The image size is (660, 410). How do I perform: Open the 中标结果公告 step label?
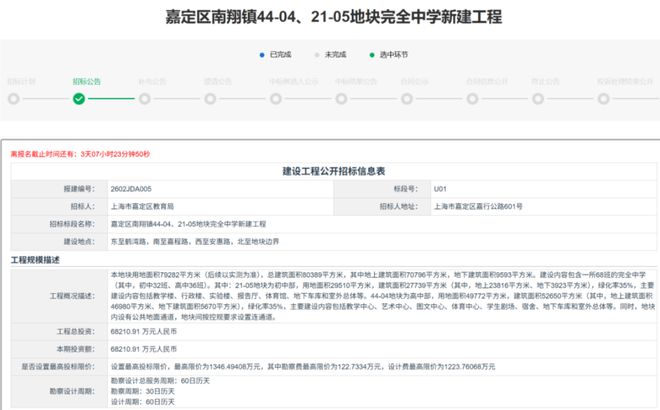(x=356, y=81)
